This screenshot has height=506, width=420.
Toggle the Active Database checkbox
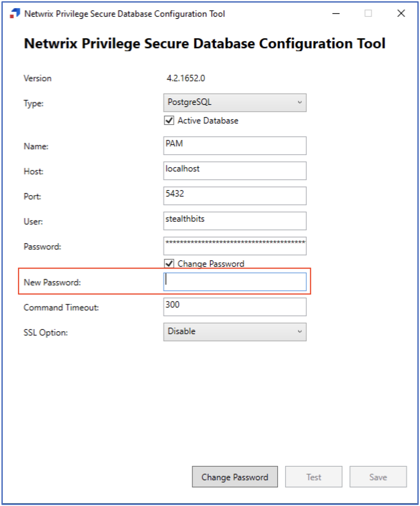(x=169, y=121)
